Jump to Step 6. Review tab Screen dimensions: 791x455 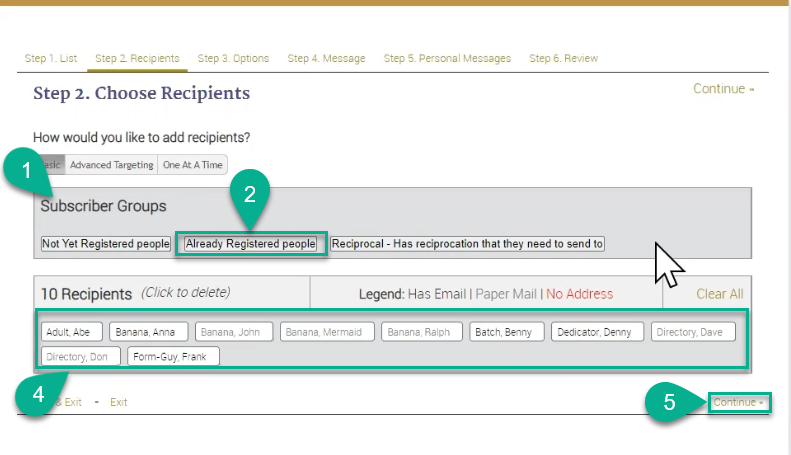tap(564, 58)
